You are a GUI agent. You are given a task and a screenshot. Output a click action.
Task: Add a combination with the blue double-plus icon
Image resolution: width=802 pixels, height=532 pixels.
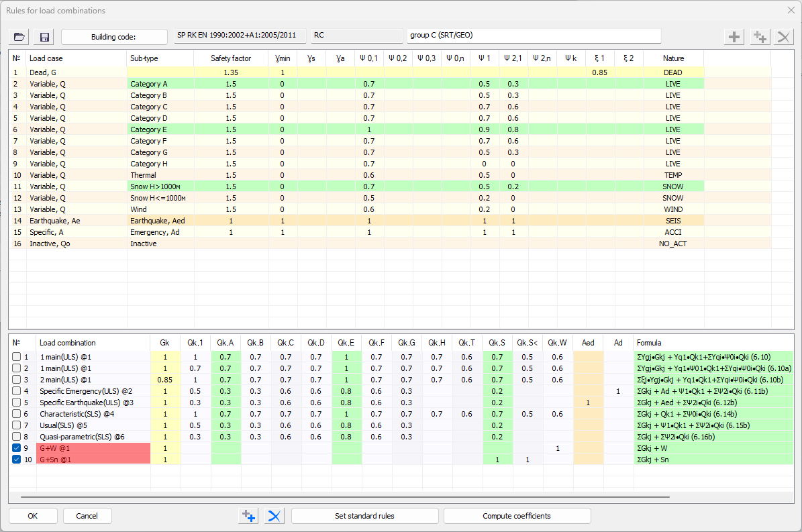[248, 515]
